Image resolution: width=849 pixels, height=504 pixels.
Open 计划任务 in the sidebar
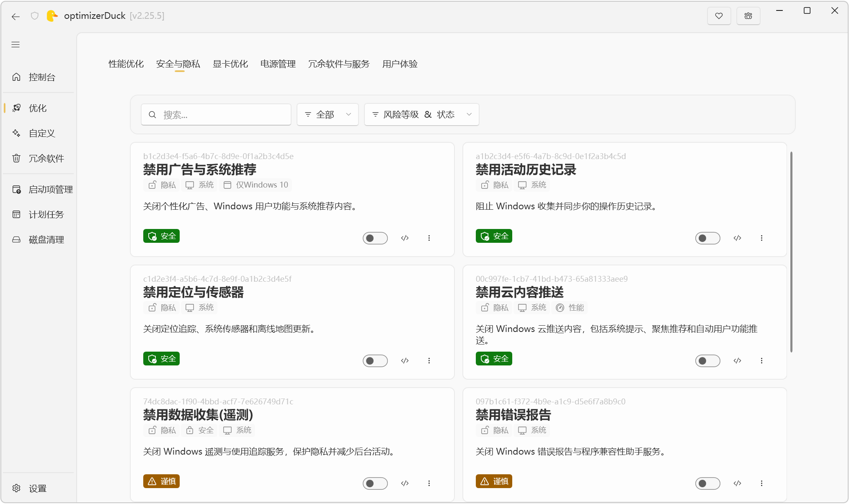coord(39,214)
